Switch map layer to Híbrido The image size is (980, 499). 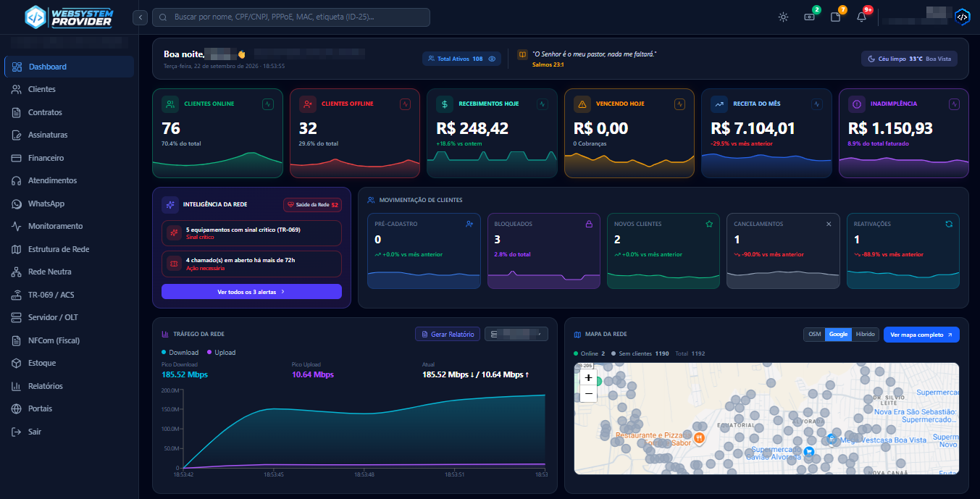click(x=865, y=335)
